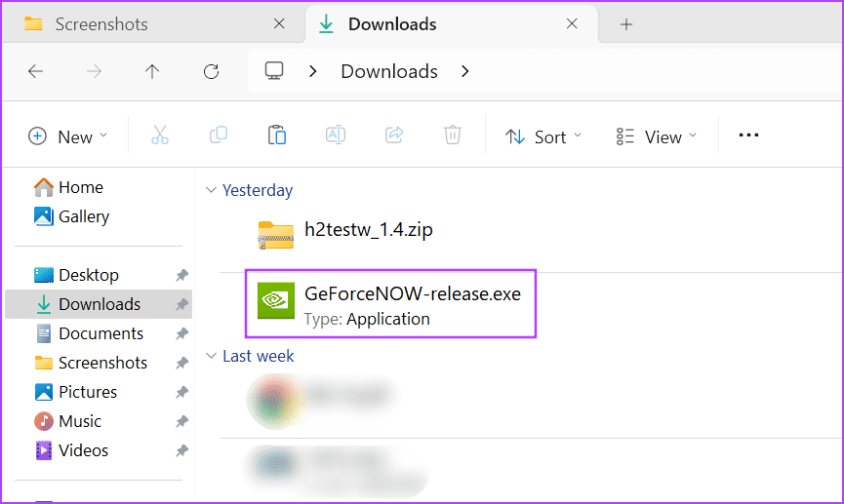The width and height of the screenshot is (844, 504).
Task: Click Downloads in the address bar path
Action: [389, 71]
